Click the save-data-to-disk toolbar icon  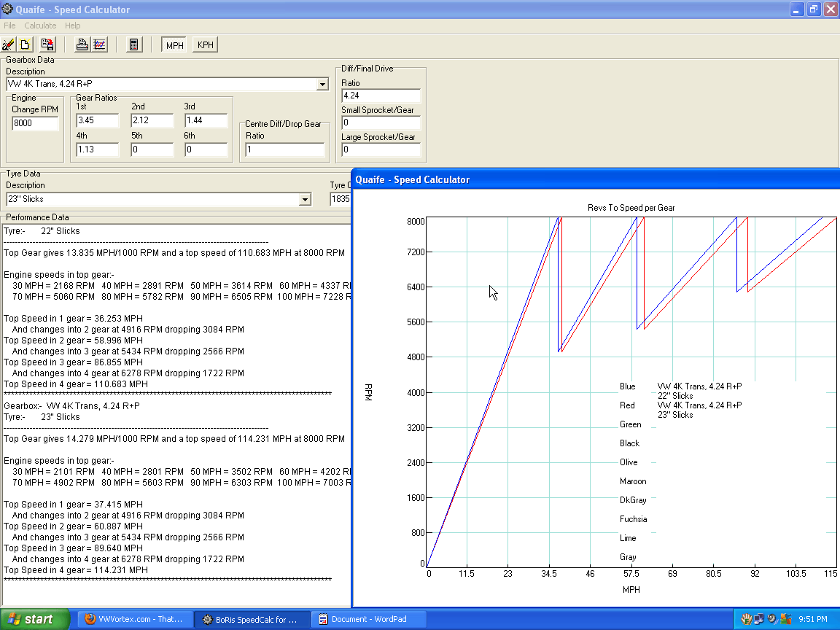pyautogui.click(x=47, y=44)
